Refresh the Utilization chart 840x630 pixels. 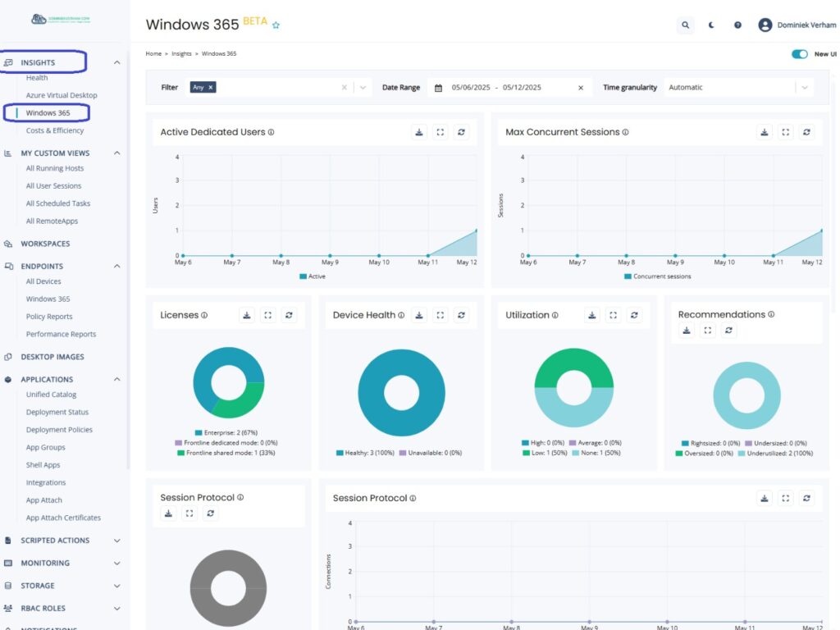click(634, 315)
